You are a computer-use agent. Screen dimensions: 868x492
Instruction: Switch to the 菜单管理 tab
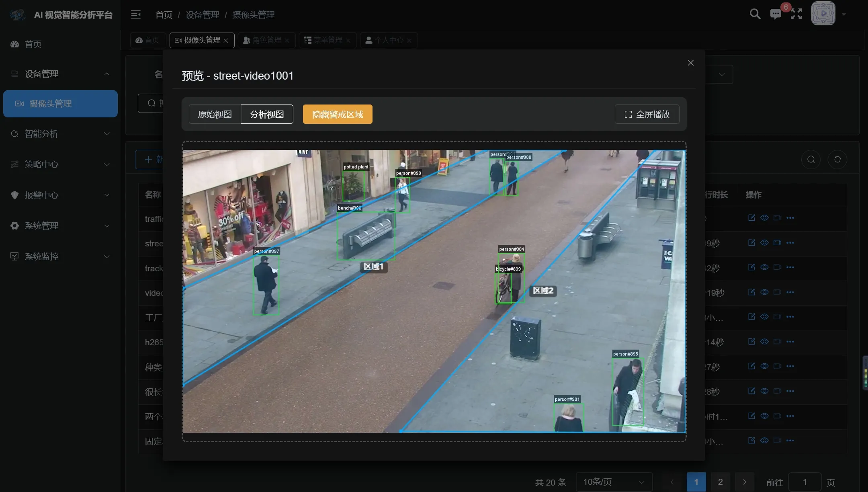pyautogui.click(x=328, y=40)
